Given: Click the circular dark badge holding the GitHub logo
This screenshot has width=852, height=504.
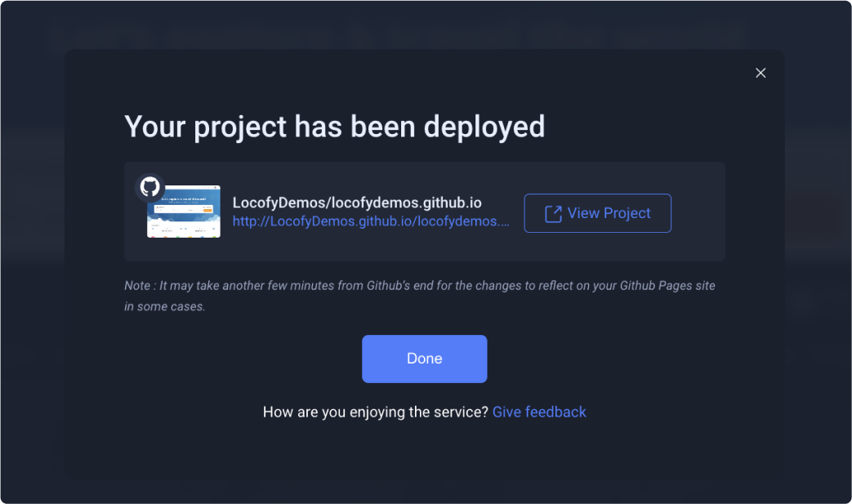Looking at the screenshot, I should click(149, 187).
